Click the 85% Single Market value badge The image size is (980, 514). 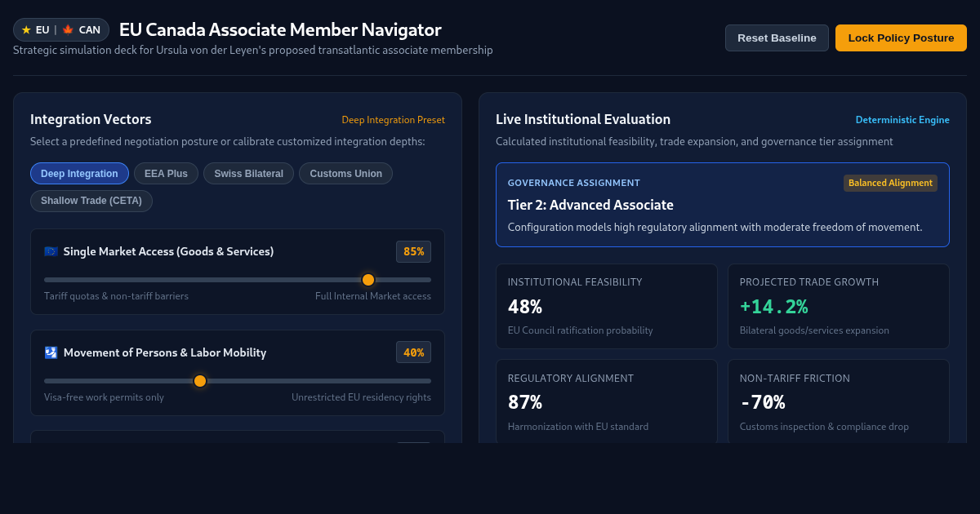point(413,252)
